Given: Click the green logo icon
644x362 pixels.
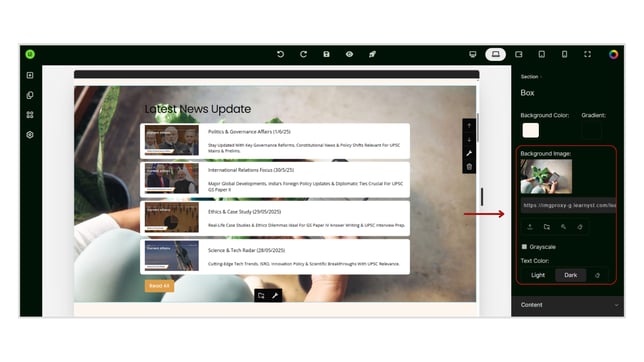Looking at the screenshot, I should click(x=30, y=54).
